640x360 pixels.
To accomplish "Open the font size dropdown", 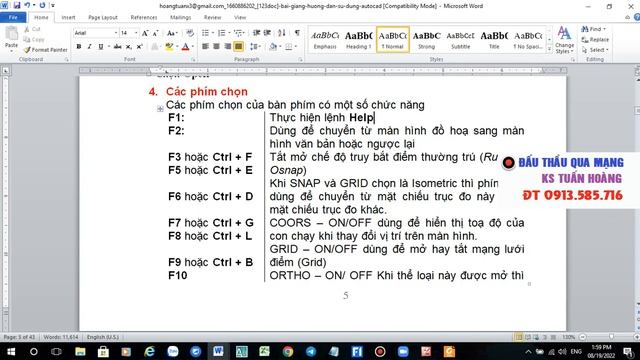I will [136, 33].
